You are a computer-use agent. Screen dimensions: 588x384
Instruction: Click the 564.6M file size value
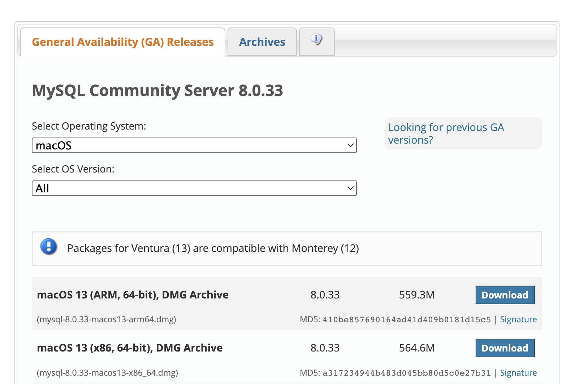coord(417,348)
